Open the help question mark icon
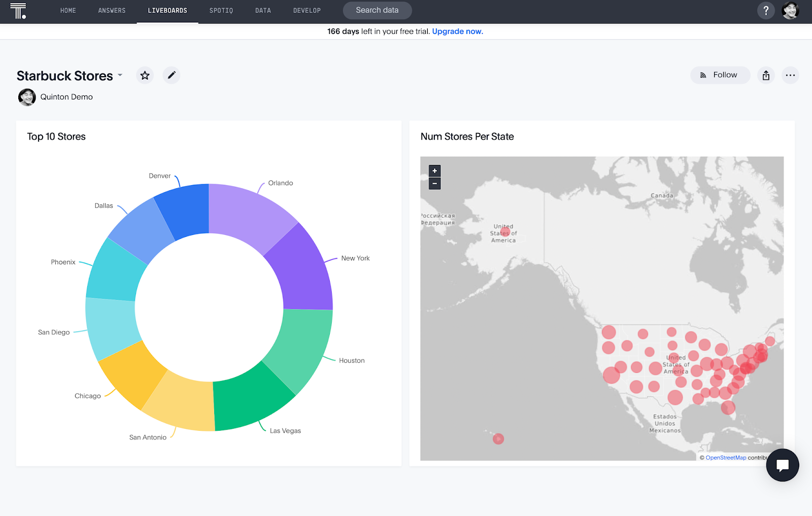This screenshot has height=516, width=812. (x=766, y=11)
